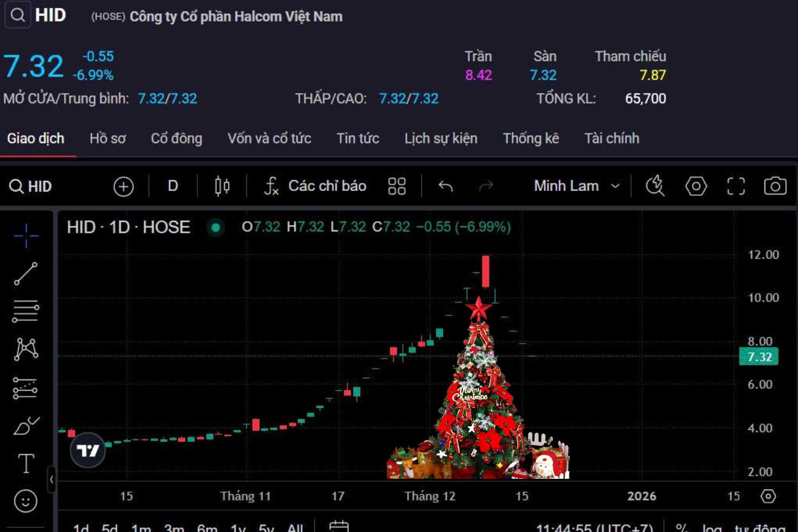The width and height of the screenshot is (798, 532).
Task: Select the crosshair cursor tool
Action: click(x=26, y=235)
